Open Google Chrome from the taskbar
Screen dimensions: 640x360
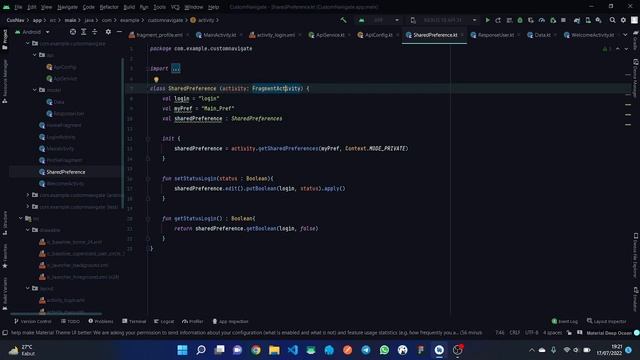click(x=256, y=350)
